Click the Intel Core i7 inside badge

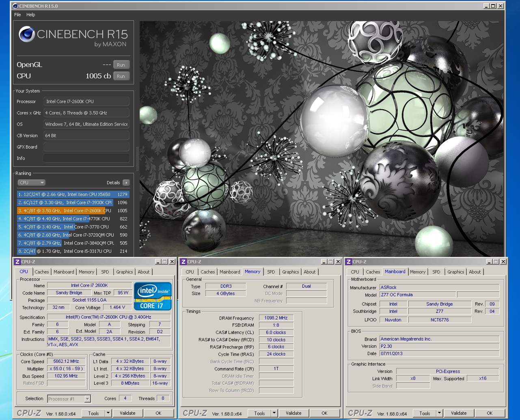(x=153, y=297)
